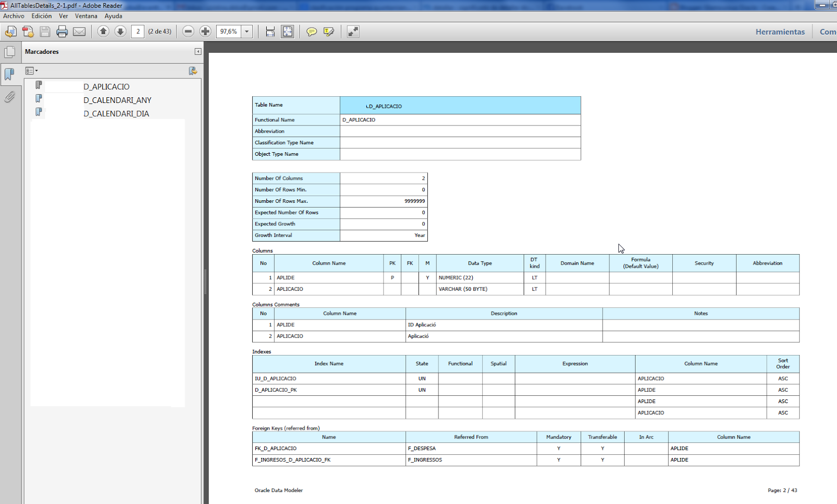
Task: Click the create PDF online icon
Action: click(x=10, y=32)
